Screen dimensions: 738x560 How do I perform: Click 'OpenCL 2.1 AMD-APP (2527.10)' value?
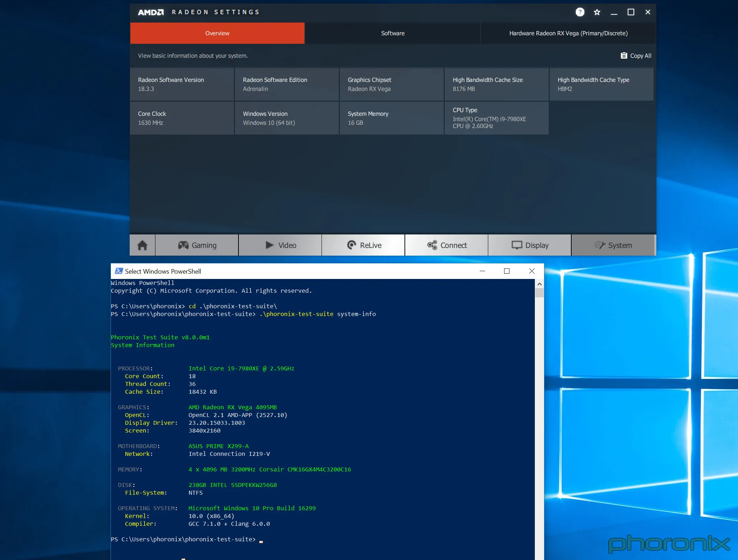(238, 415)
